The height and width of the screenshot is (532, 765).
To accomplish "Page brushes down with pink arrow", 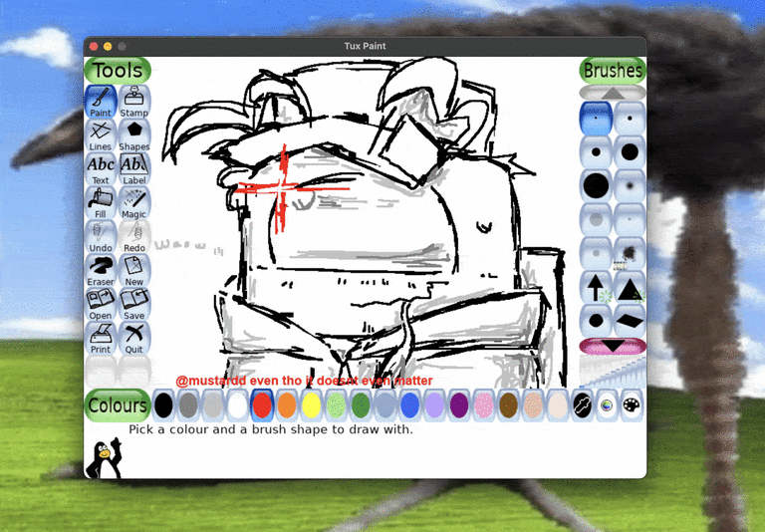I will pos(613,346).
